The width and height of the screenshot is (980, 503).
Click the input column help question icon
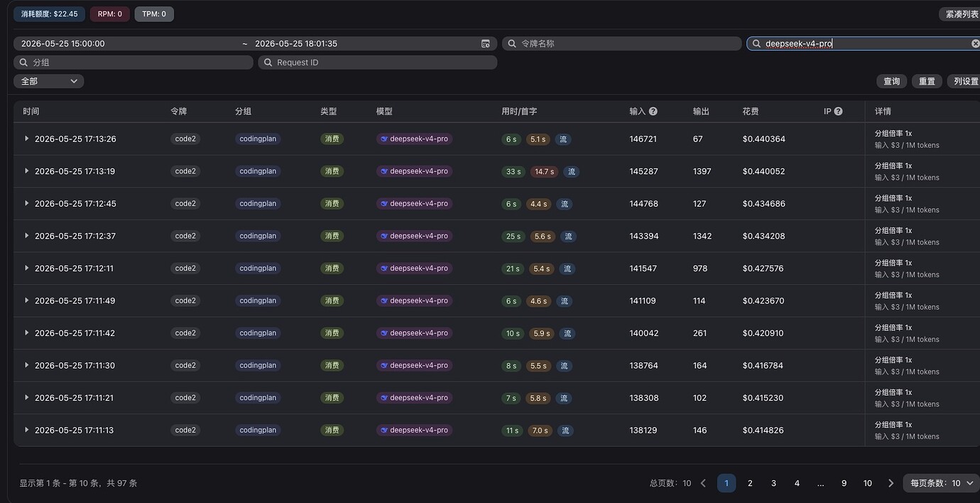point(653,112)
